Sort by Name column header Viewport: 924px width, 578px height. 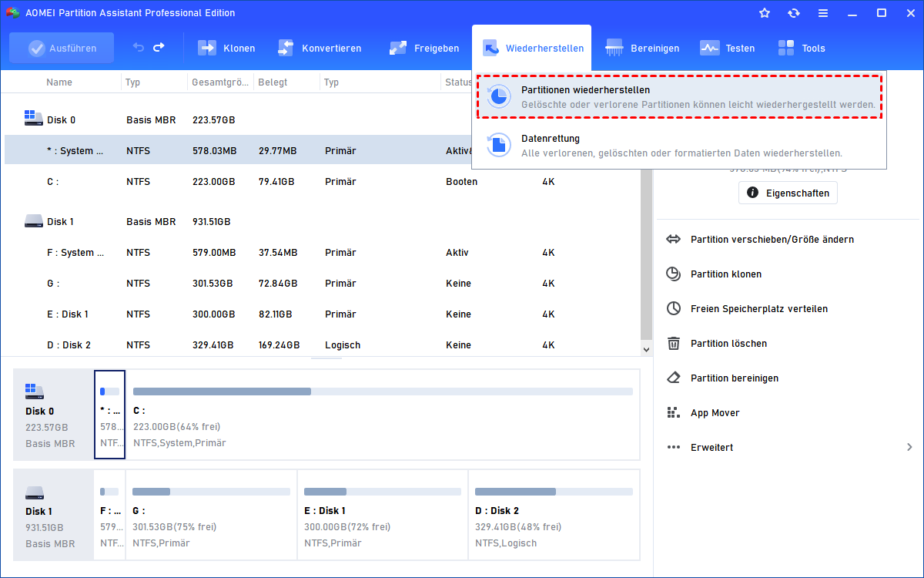pyautogui.click(x=59, y=82)
